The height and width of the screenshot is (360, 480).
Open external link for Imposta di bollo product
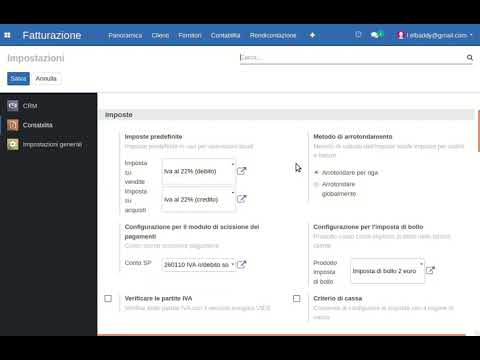point(430,270)
